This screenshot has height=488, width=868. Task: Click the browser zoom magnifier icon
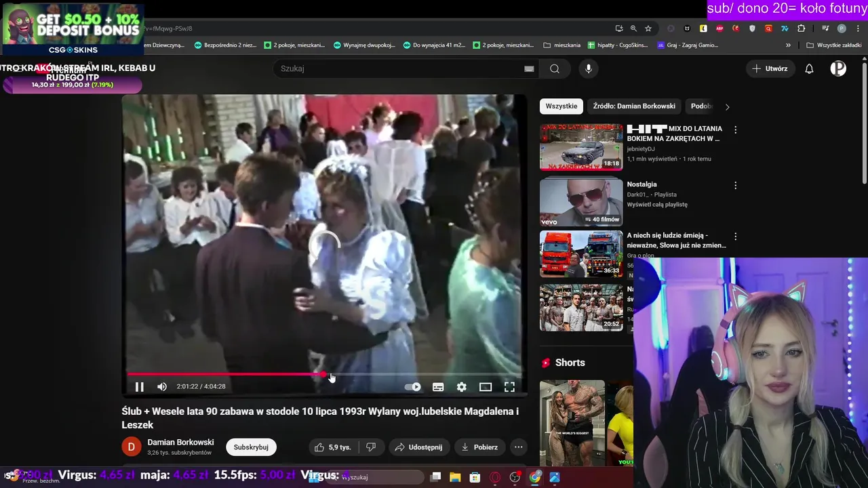tap(633, 28)
